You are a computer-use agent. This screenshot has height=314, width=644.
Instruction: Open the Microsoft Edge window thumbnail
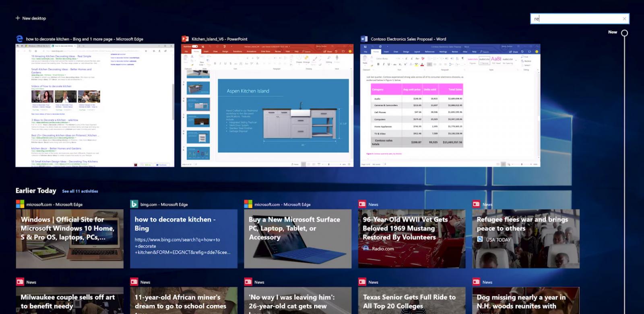coord(95,105)
